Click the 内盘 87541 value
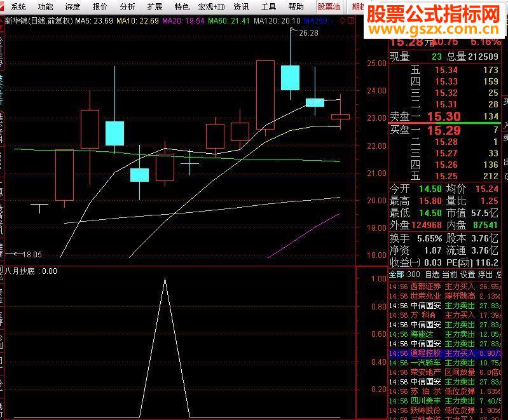This screenshot has height=420, width=508. point(485,225)
